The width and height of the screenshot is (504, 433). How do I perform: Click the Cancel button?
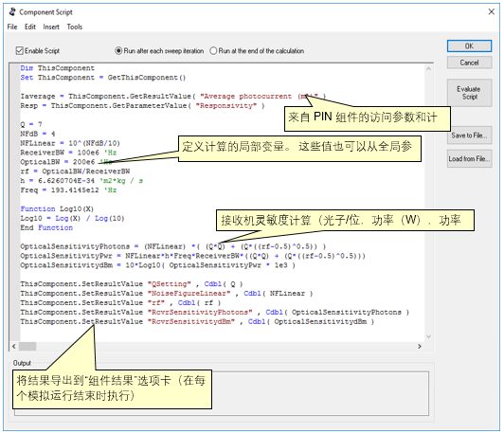pyautogui.click(x=469, y=63)
